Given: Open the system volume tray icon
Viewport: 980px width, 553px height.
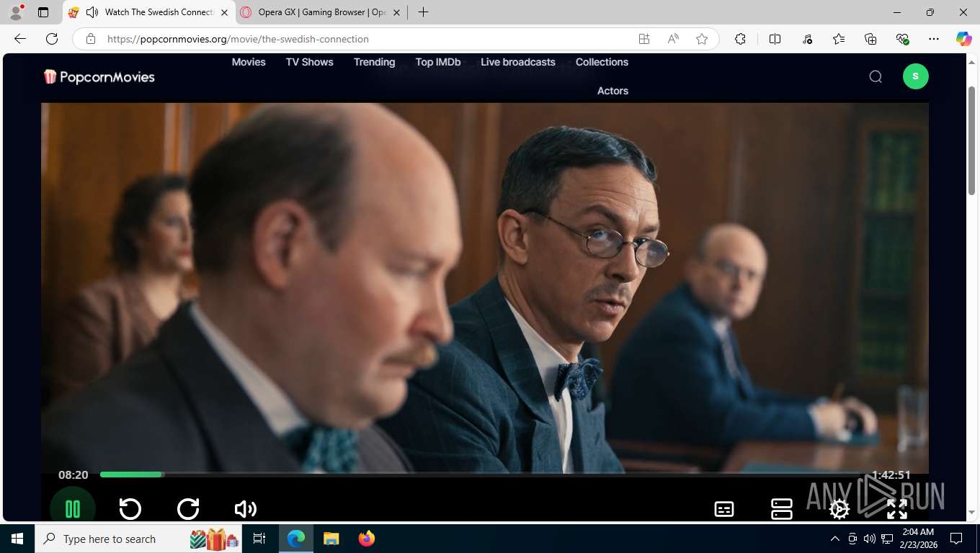Looking at the screenshot, I should point(870,539).
